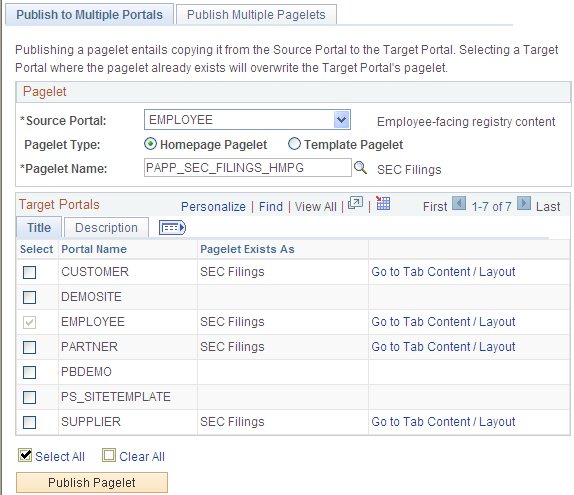Screen dimensions: 574x495
Task: Click the Employee-facing registry content text
Action: click(466, 122)
